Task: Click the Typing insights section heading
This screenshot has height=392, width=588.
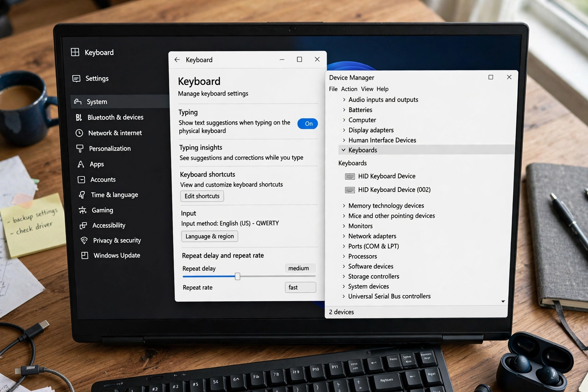Action: coord(201,147)
